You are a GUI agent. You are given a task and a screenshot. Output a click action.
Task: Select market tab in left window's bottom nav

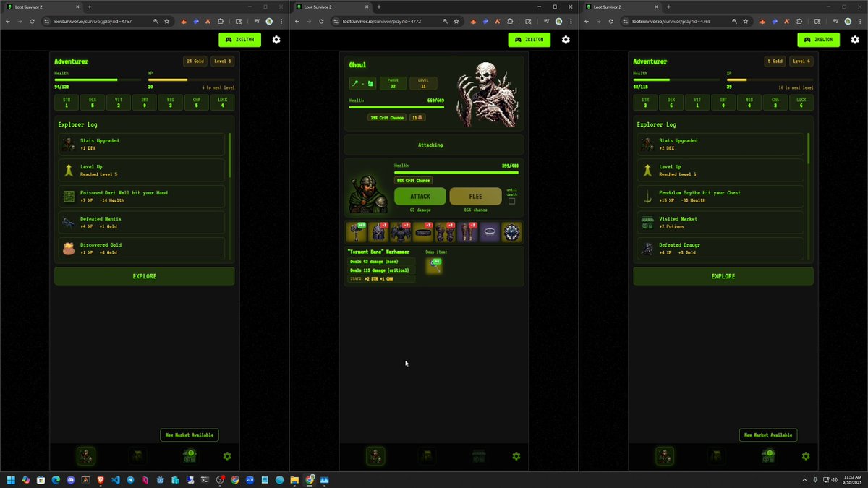click(190, 456)
